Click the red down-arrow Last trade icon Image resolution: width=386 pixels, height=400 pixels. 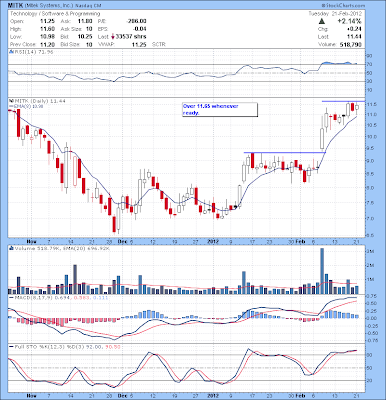tap(113, 37)
